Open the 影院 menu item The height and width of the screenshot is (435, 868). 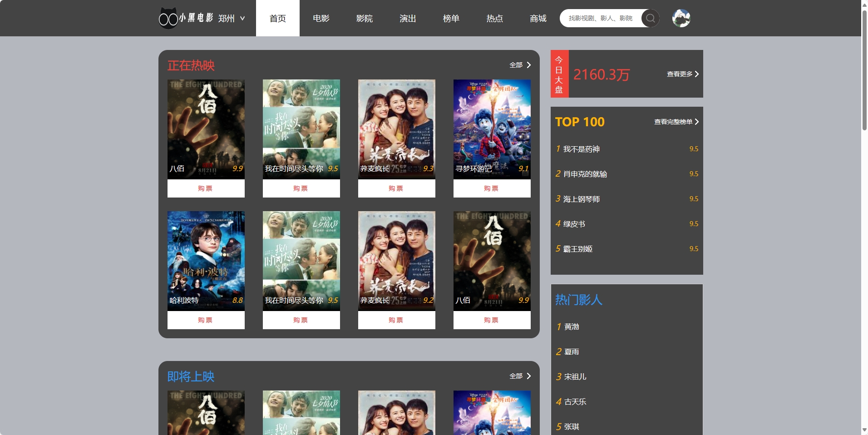point(365,18)
